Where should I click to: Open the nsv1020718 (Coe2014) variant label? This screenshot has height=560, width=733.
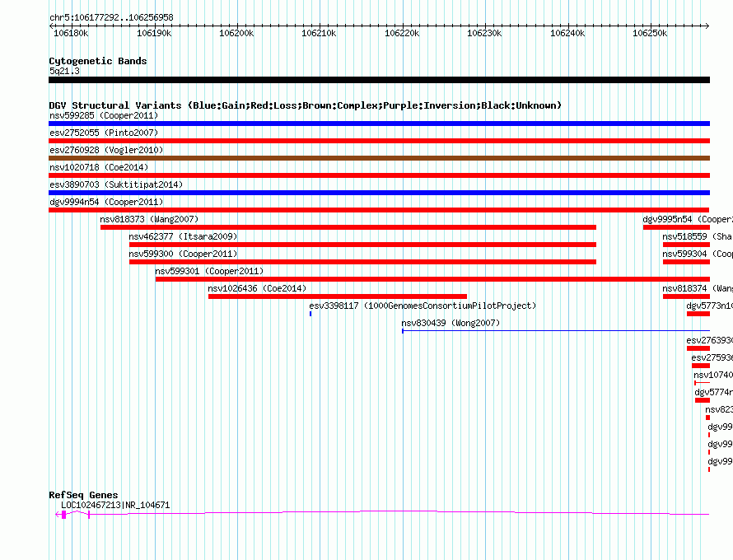click(99, 167)
